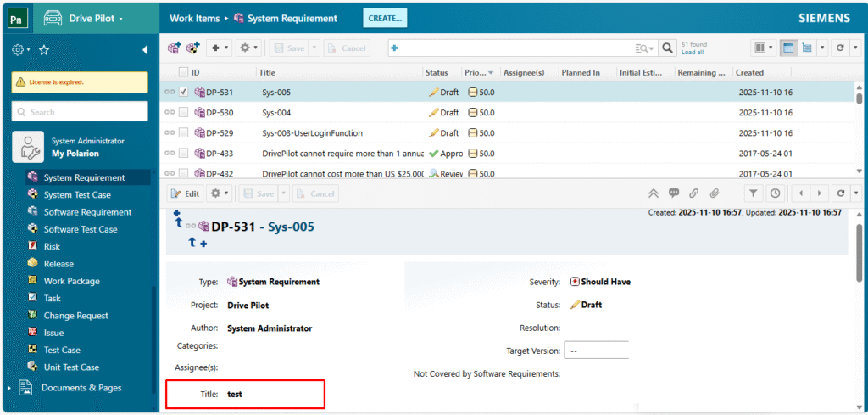Open the comments icon in detail toolbar

674,193
